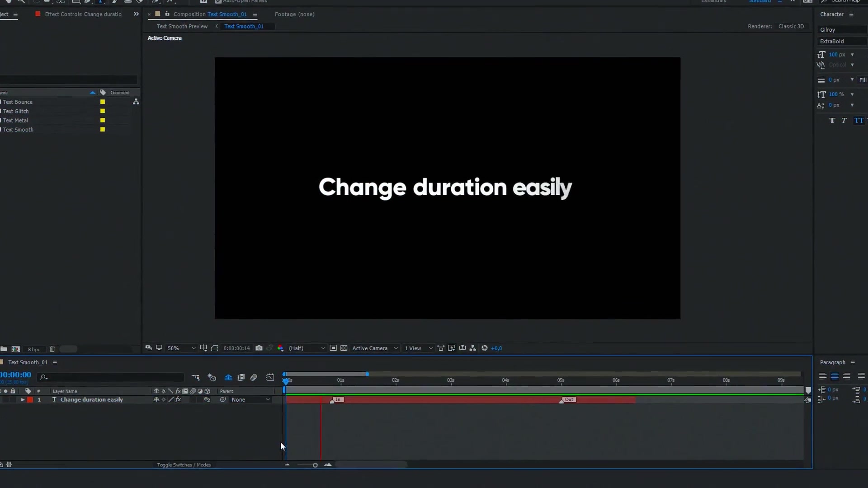Open timeline from viewer footer icon
This screenshot has height=488, width=868.
click(x=462, y=348)
